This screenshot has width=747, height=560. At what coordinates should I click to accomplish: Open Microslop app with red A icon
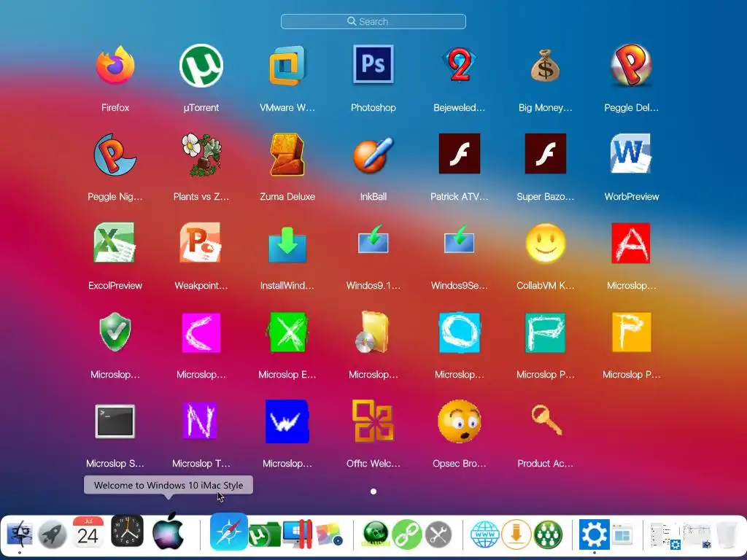pyautogui.click(x=631, y=243)
